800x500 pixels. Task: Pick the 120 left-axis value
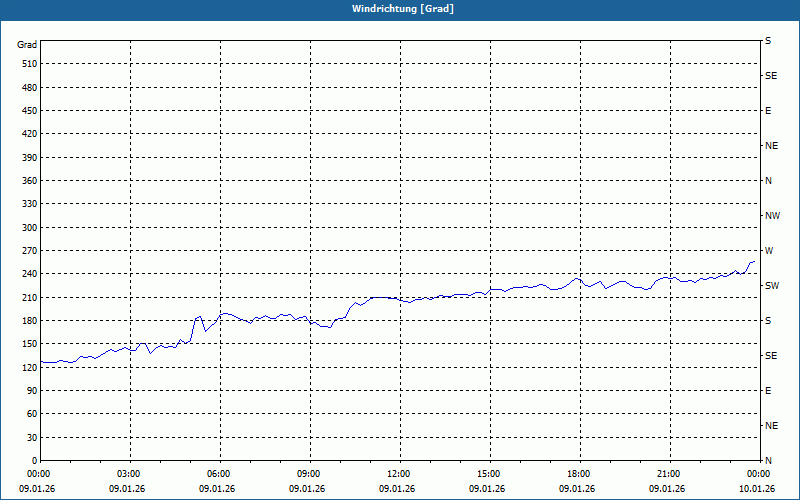pos(30,367)
